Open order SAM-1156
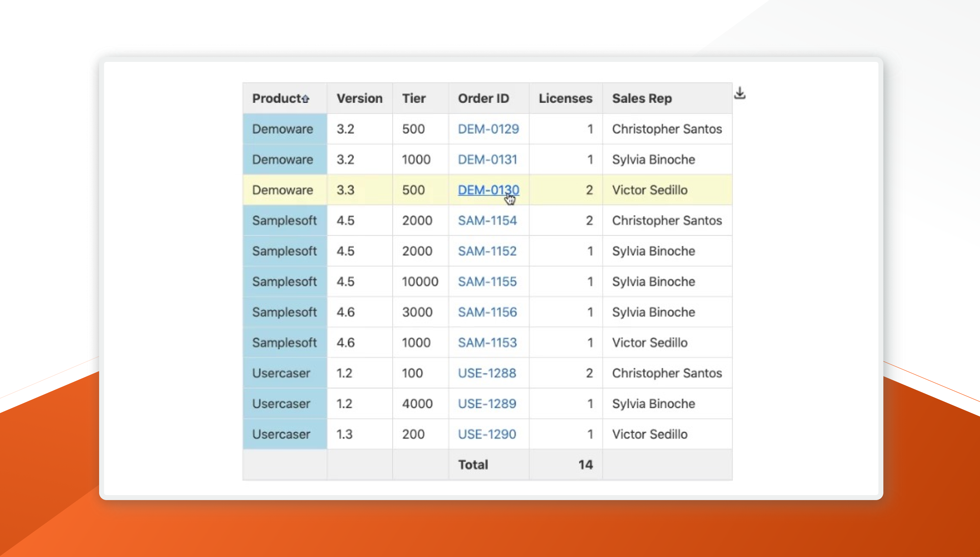Screen dimensions: 980x557 487,312
